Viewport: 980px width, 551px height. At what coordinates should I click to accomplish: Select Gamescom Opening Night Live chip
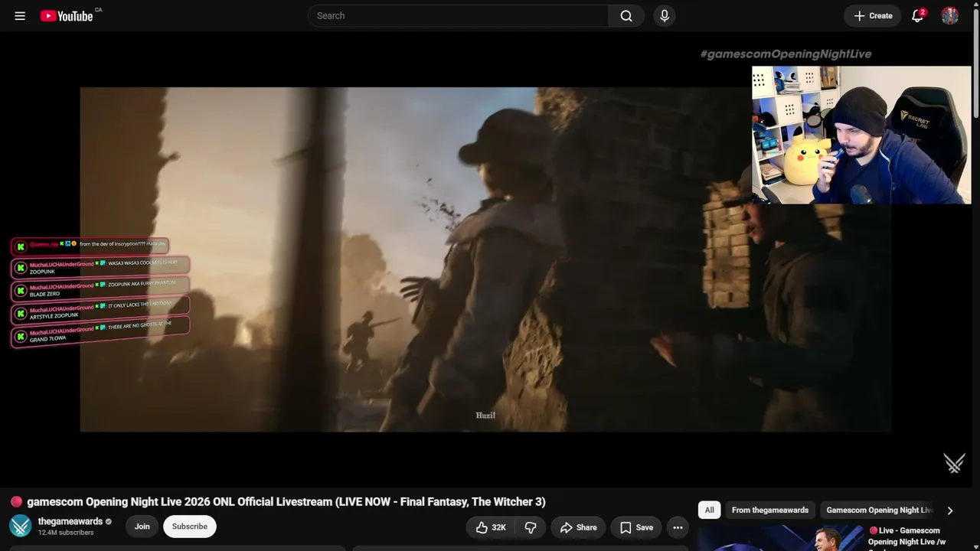pyautogui.click(x=879, y=510)
